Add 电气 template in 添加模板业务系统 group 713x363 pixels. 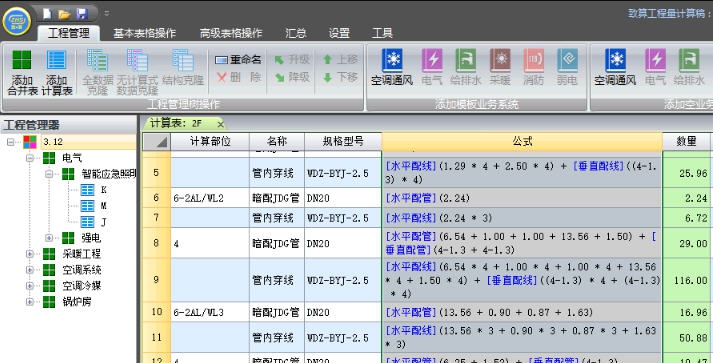(432, 67)
